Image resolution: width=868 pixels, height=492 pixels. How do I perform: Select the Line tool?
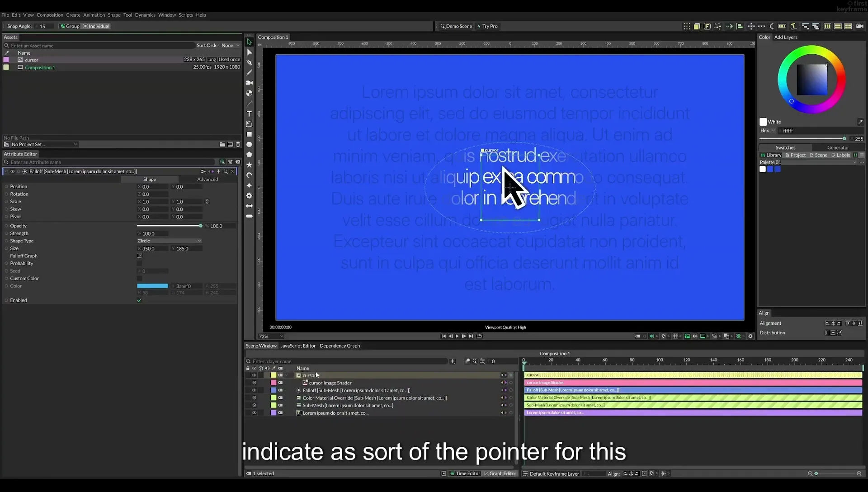(x=249, y=104)
